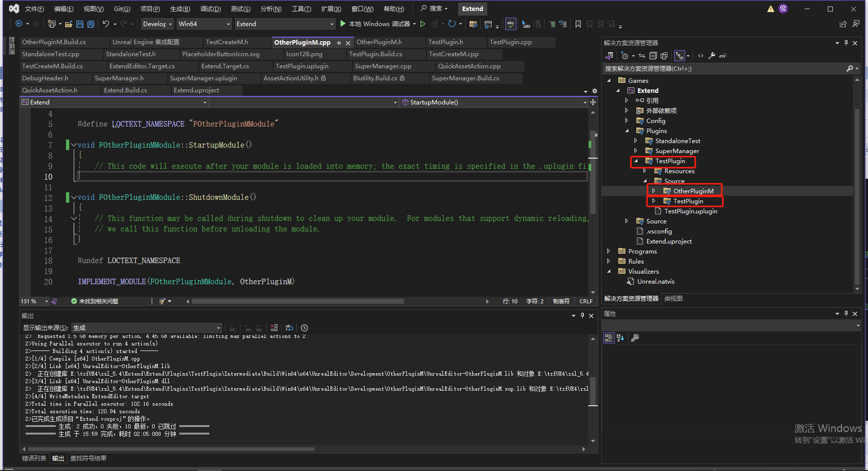Viewport: 868px width, 471px height.
Task: Click the Sync with Active Document icon
Action: (x=641, y=56)
